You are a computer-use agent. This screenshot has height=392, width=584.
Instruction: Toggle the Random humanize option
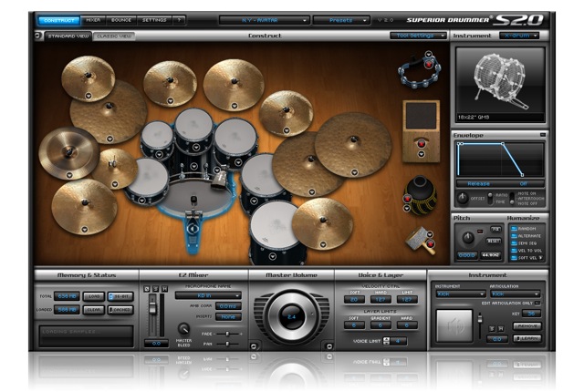(514, 229)
